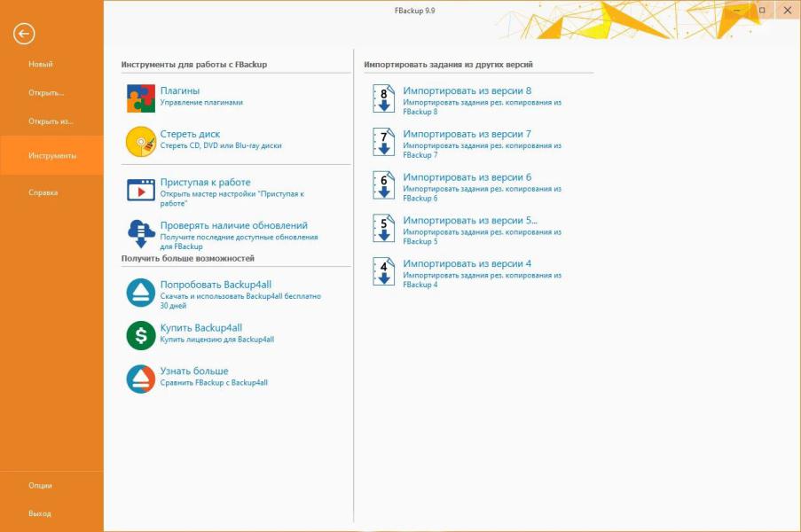Click the Купить Backup4all link
The height and width of the screenshot is (532, 801).
[x=201, y=328]
